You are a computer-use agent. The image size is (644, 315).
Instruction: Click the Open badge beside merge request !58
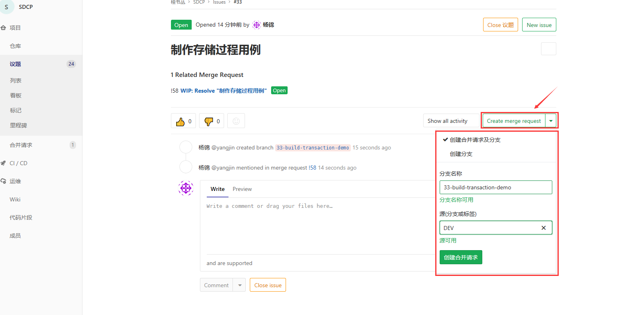click(279, 90)
